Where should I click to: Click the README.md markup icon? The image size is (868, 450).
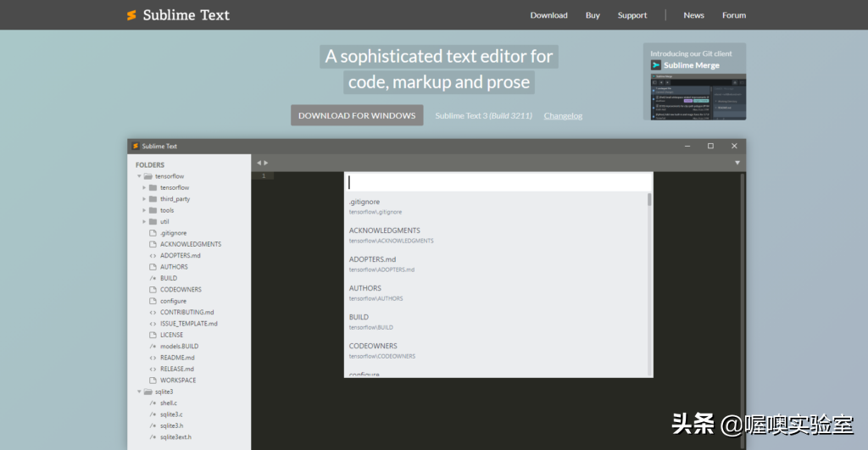[153, 358]
